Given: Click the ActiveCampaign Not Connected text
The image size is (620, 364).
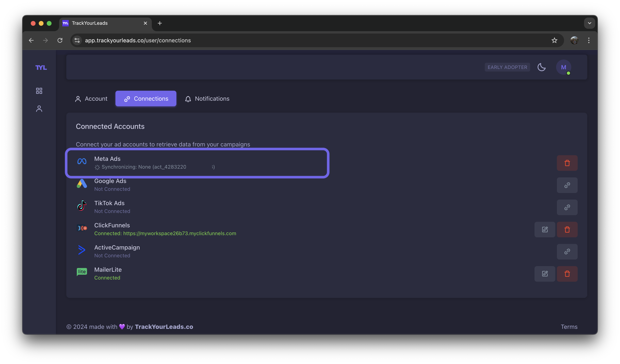Looking at the screenshot, I should click(x=112, y=256).
